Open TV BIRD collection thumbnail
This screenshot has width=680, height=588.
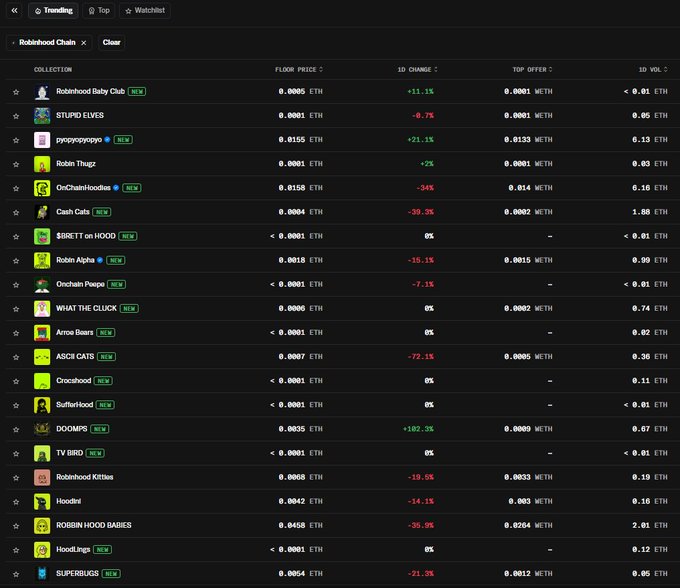pos(42,454)
